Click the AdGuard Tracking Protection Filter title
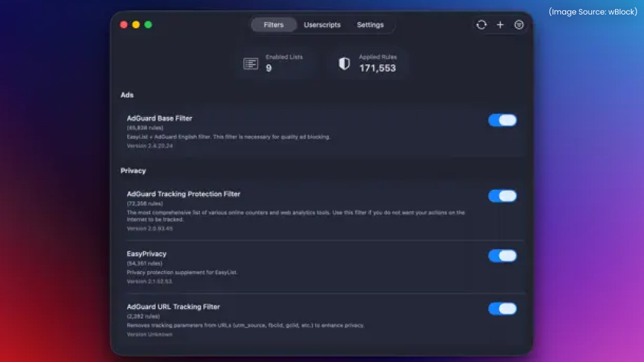Image resolution: width=644 pixels, height=362 pixels. pyautogui.click(x=183, y=194)
